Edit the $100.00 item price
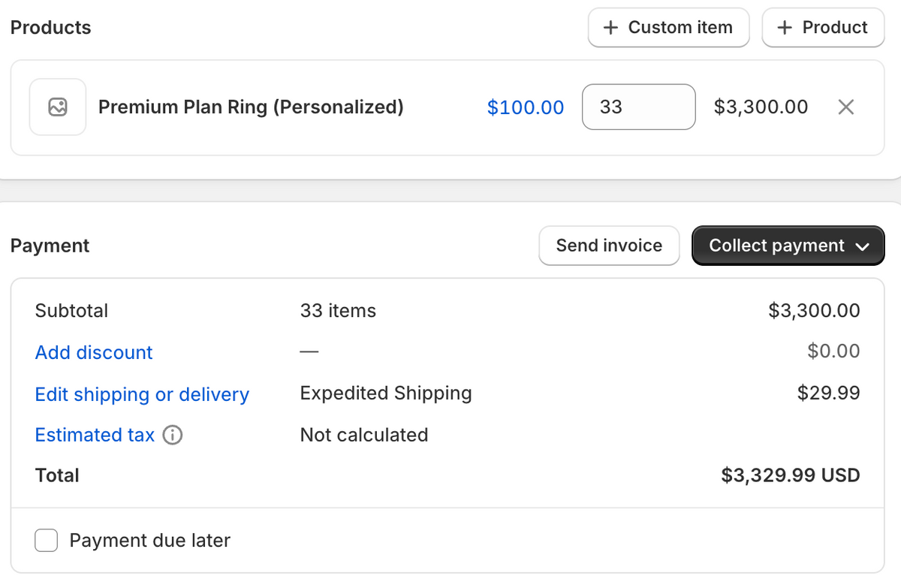 [526, 107]
